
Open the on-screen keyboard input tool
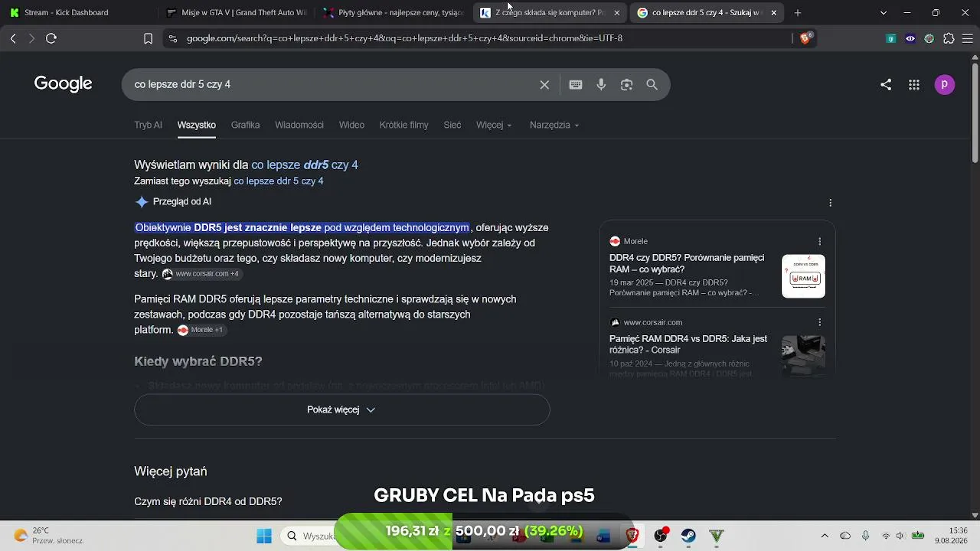[x=576, y=85]
